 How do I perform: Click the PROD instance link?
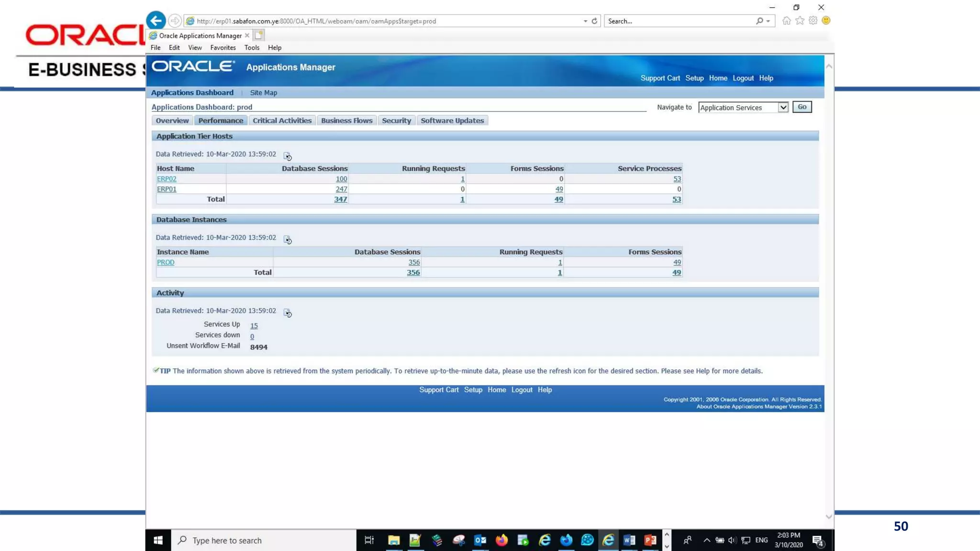(166, 262)
